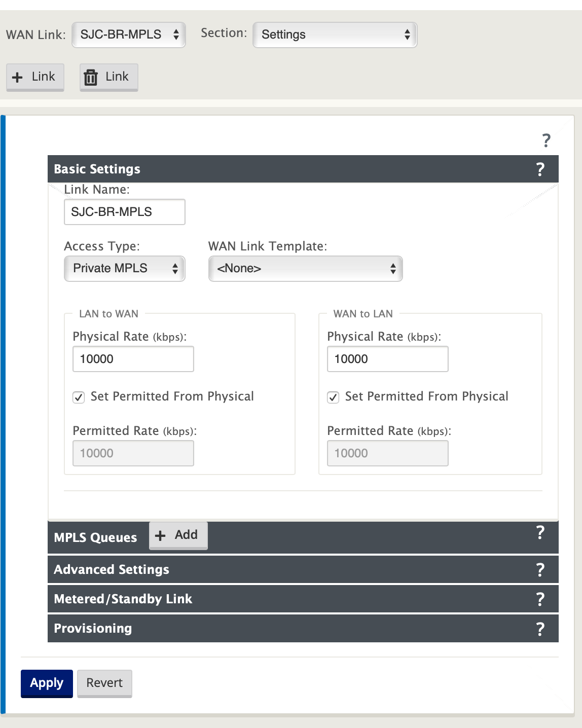Image resolution: width=582 pixels, height=728 pixels.
Task: Open the WAN Link dropdown SJC-BR-MPLS
Action: click(x=129, y=34)
